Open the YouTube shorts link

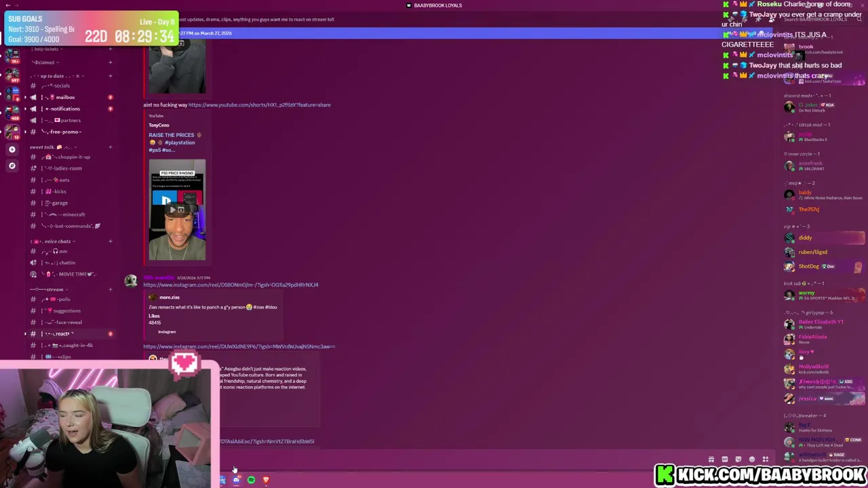tap(260, 105)
